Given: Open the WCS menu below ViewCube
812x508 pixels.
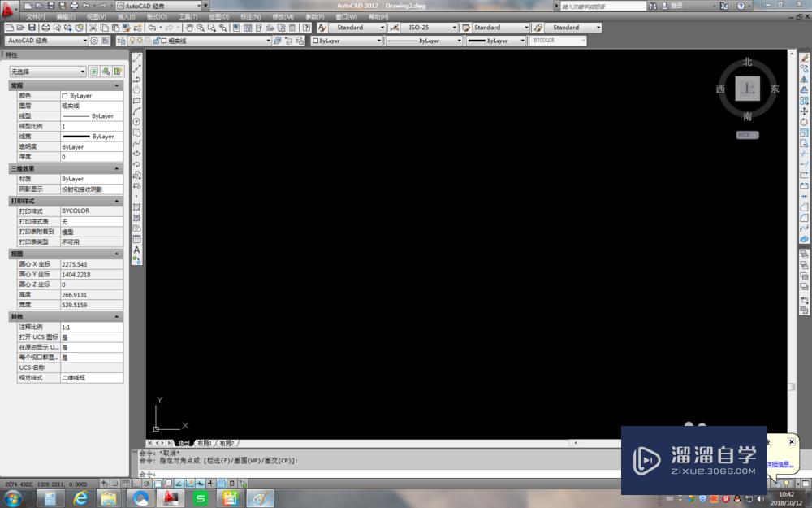Looking at the screenshot, I should click(747, 135).
